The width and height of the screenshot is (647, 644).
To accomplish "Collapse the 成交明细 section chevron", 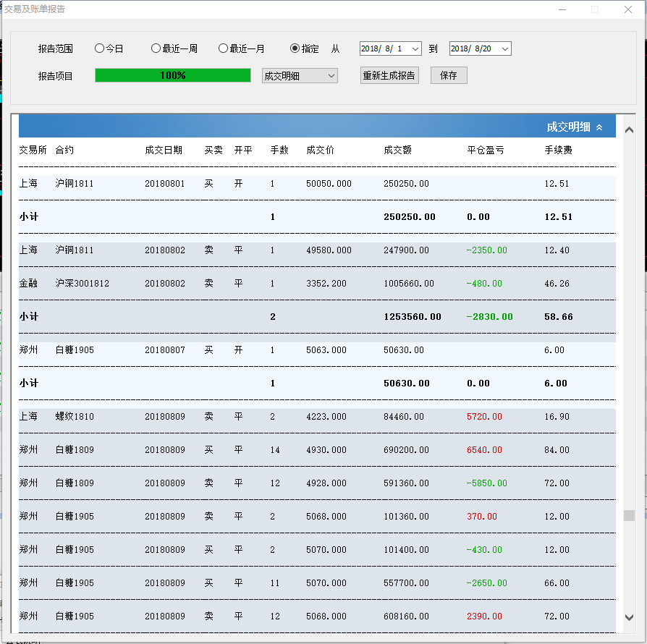I will [599, 127].
